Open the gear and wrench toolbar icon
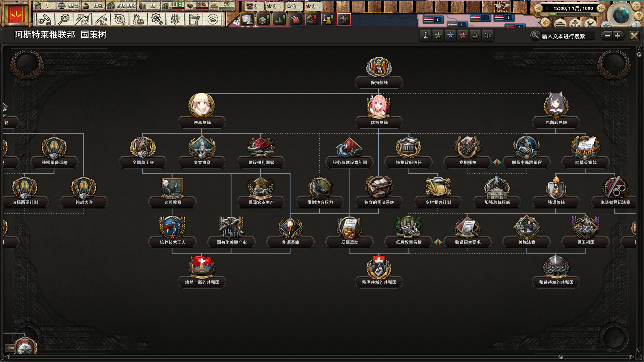Viewport: 644px width, 362px height. 157,19
